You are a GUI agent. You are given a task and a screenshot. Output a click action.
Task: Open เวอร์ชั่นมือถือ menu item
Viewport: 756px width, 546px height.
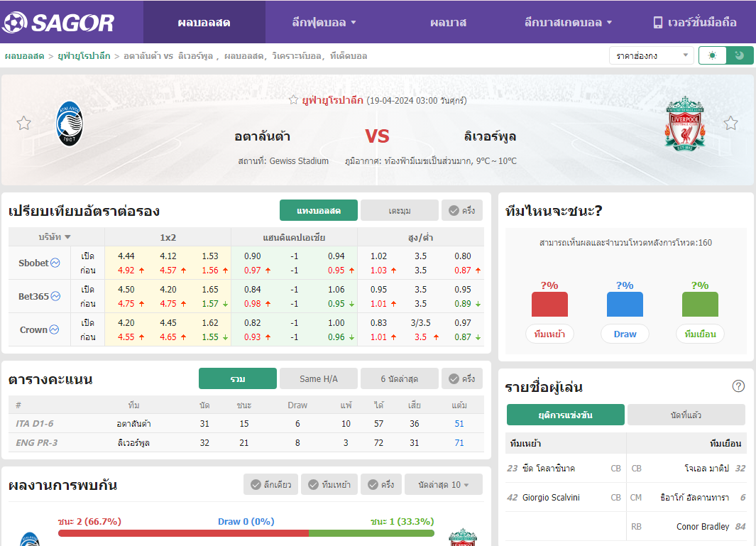click(x=695, y=22)
